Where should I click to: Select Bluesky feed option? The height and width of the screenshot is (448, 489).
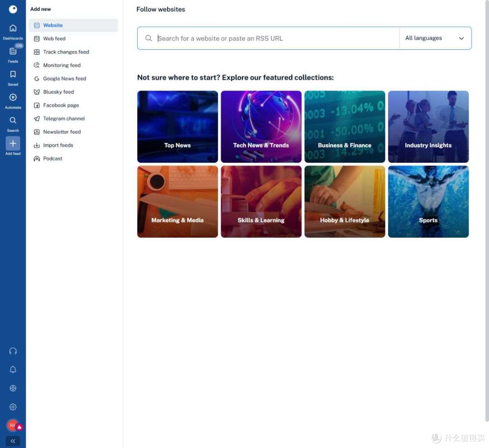(73, 92)
